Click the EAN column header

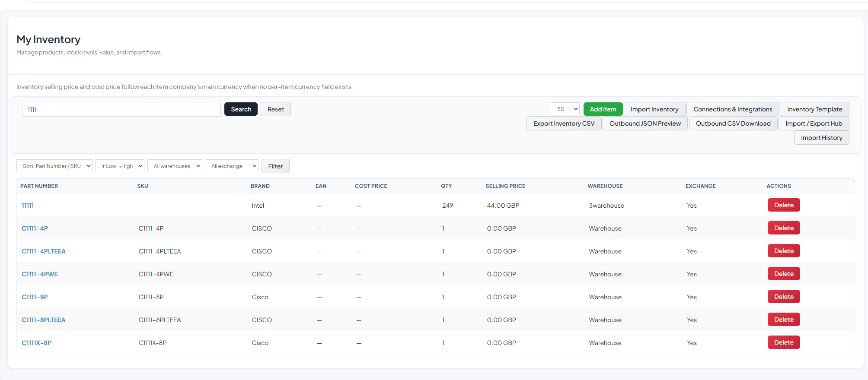click(x=321, y=186)
